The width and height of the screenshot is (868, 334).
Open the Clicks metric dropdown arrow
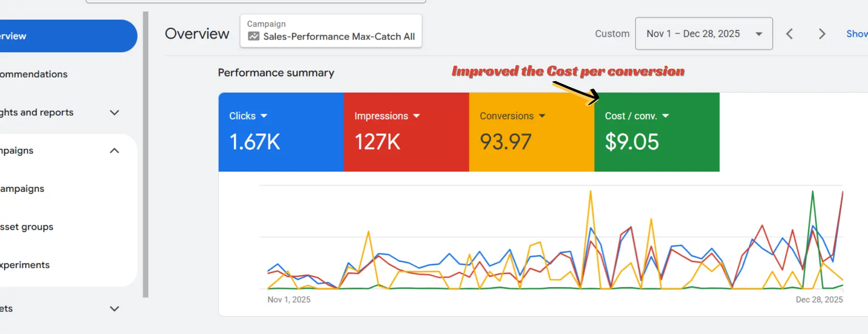click(x=264, y=116)
